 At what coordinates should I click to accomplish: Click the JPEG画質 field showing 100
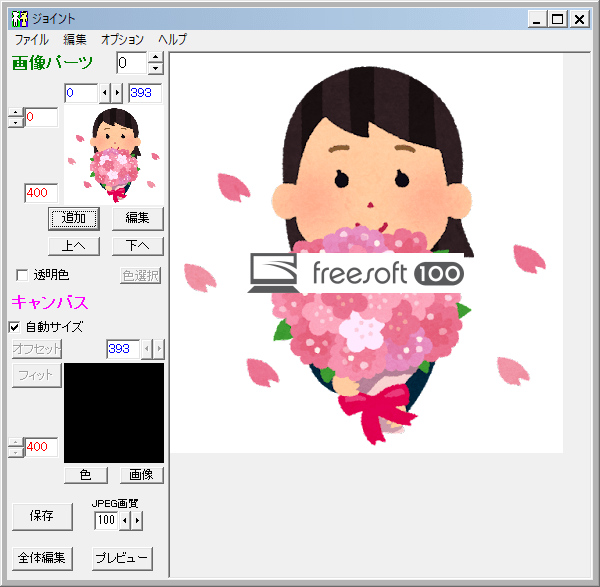point(106,520)
